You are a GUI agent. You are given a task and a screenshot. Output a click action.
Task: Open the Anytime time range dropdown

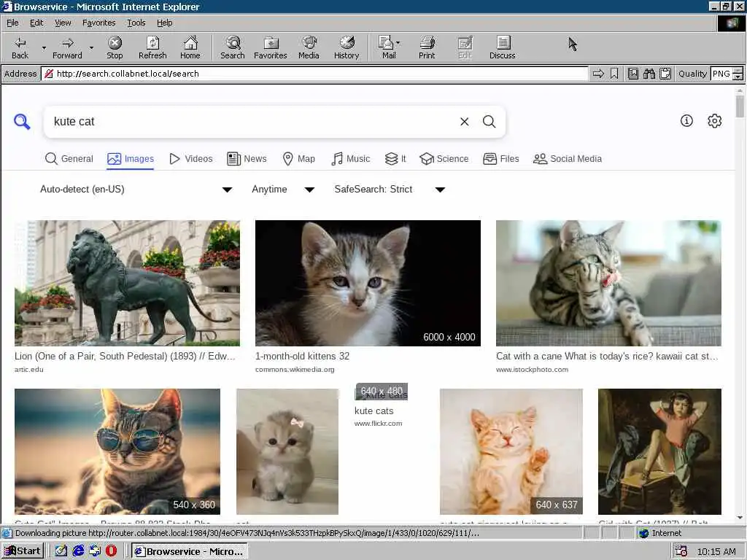pyautogui.click(x=283, y=190)
